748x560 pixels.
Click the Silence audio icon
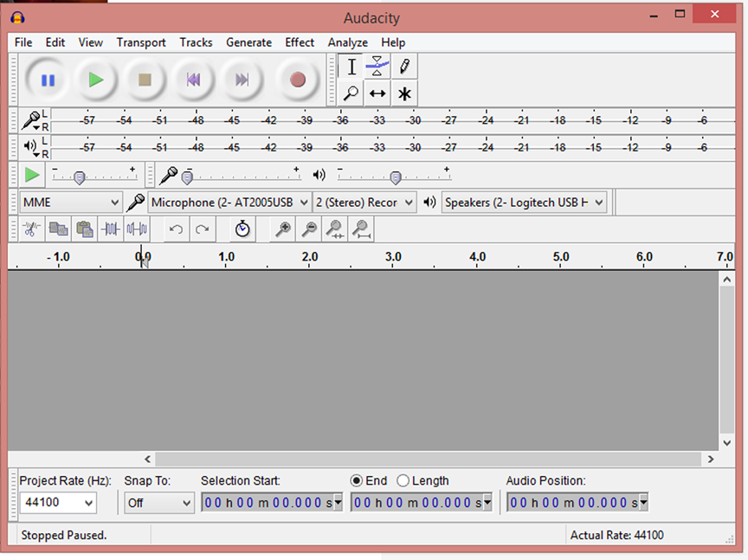[137, 229]
